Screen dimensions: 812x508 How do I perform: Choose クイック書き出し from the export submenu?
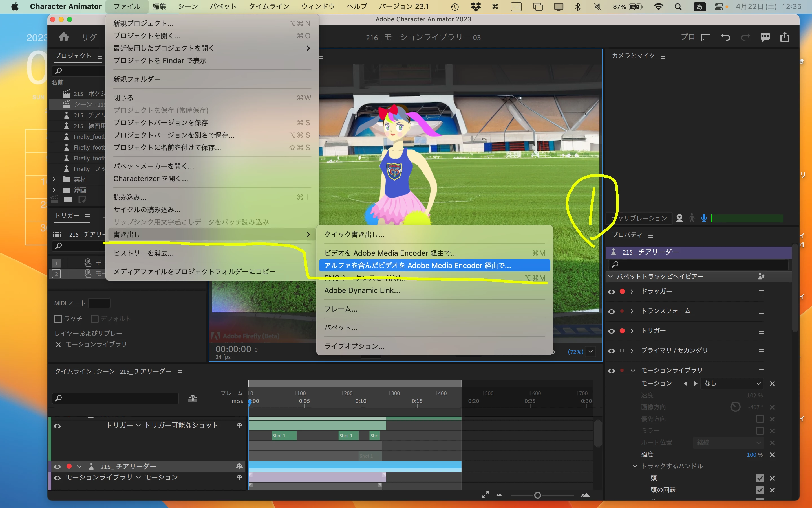point(354,235)
